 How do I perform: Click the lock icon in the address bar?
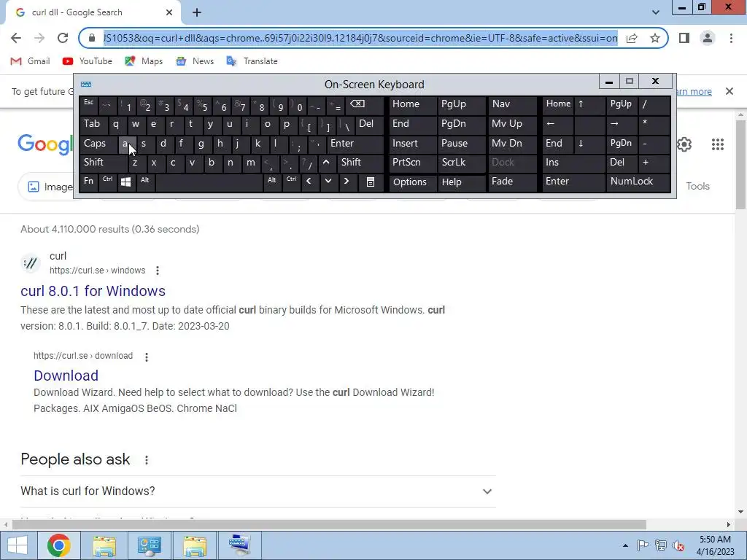pos(92,38)
